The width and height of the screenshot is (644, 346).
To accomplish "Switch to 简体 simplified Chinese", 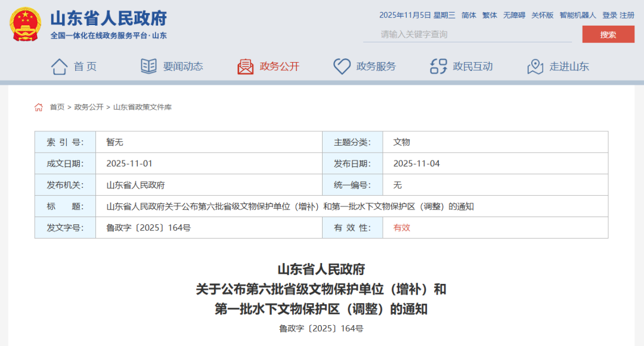I will point(469,16).
